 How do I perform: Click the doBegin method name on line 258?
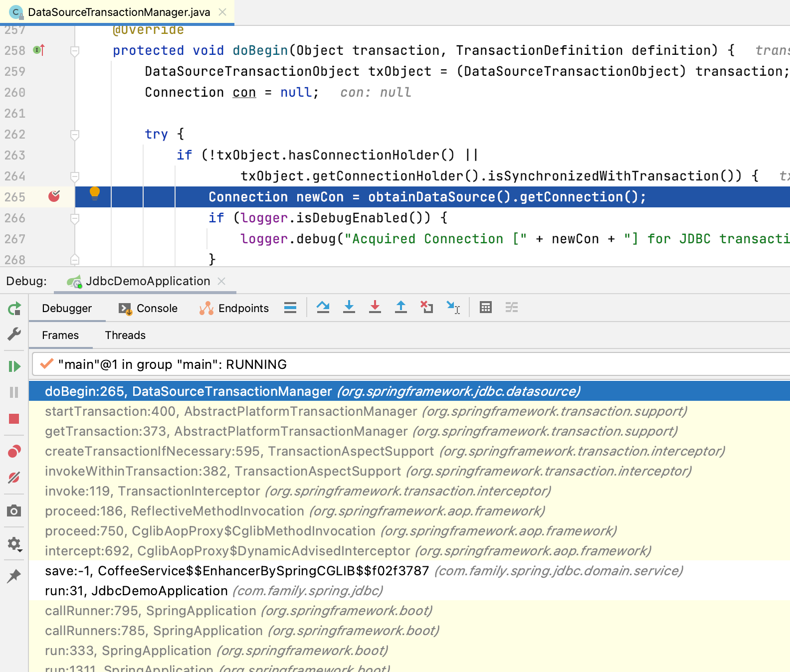[260, 51]
